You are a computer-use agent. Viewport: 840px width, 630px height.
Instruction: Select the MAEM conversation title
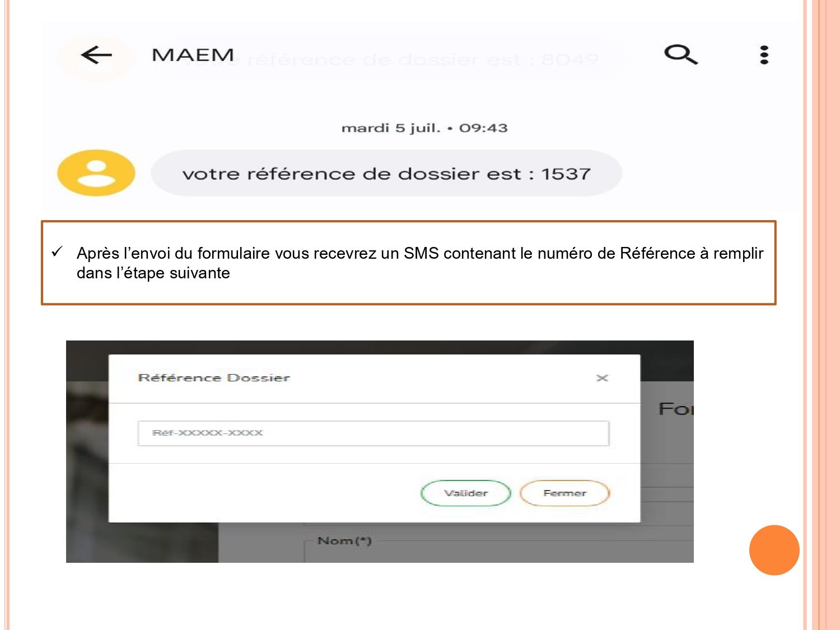193,55
